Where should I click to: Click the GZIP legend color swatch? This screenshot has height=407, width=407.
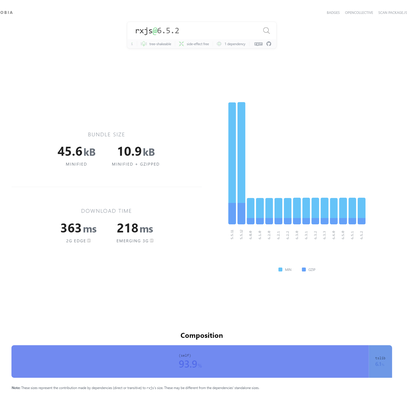[x=304, y=269]
